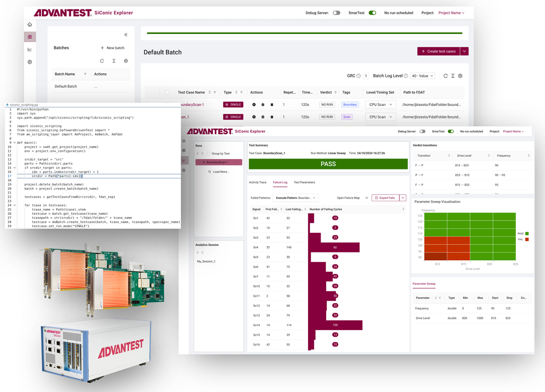The width and height of the screenshot is (545, 392).
Task: Expand Create test cases arrow button
Action: tap(465, 51)
